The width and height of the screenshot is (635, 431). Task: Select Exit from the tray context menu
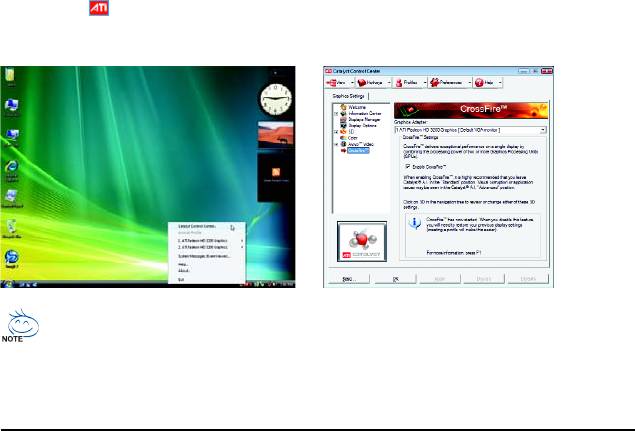(180, 279)
